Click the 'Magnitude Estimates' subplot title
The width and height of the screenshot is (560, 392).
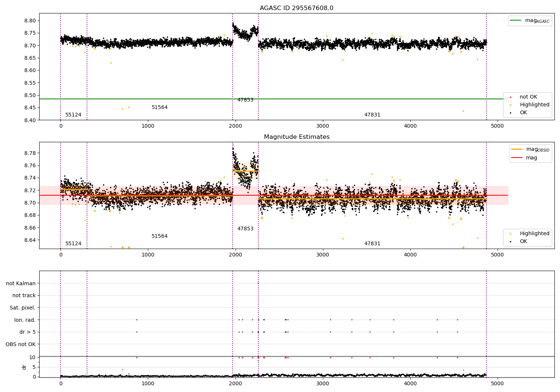point(296,137)
